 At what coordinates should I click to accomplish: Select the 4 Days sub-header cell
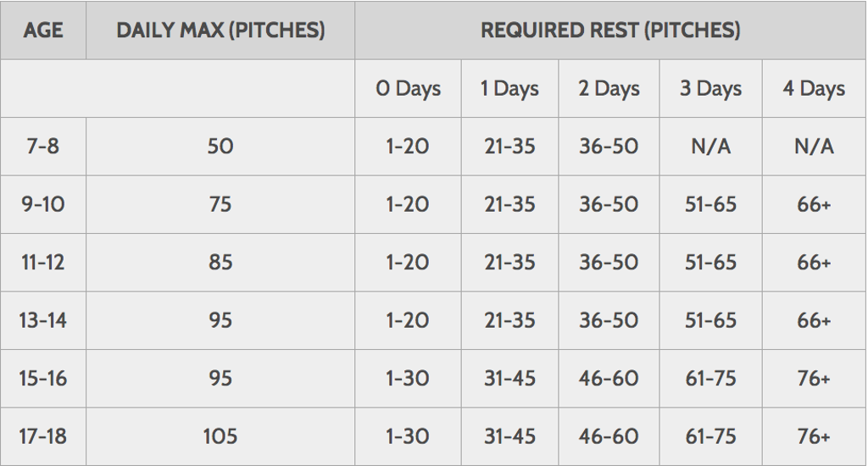814,89
